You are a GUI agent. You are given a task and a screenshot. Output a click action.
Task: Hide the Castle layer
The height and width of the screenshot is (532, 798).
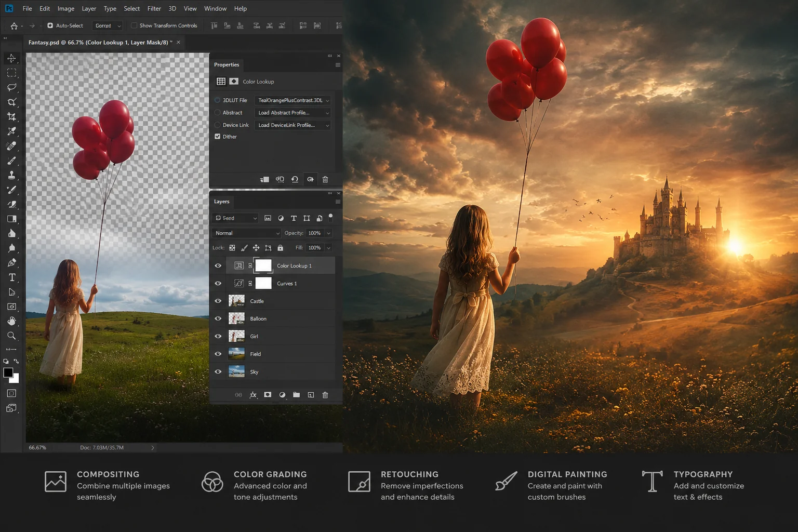coord(218,301)
